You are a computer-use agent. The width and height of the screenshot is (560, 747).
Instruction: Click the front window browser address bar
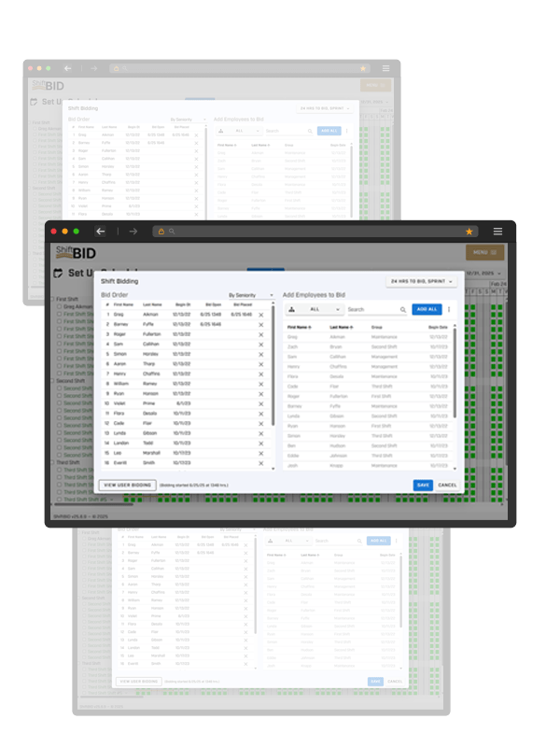(315, 232)
